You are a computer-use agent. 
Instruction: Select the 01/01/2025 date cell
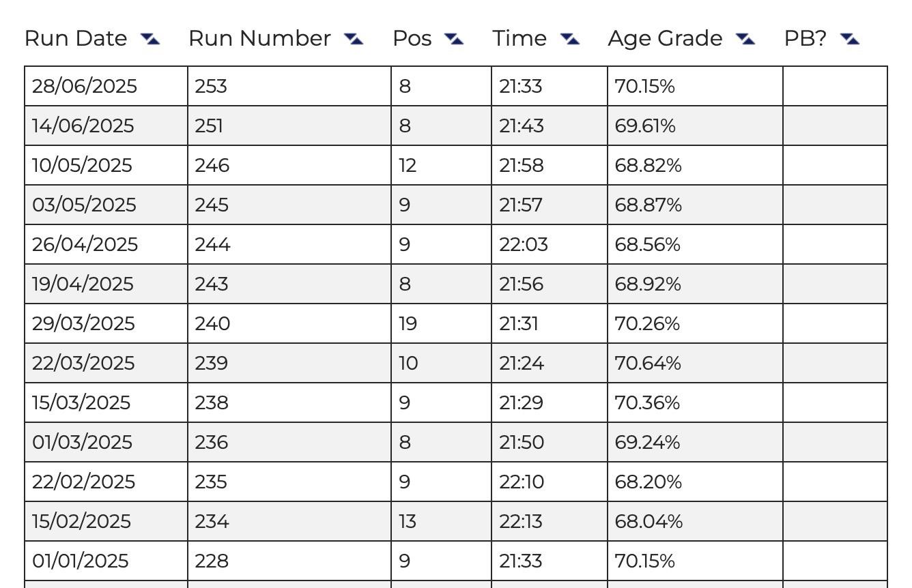point(106,561)
